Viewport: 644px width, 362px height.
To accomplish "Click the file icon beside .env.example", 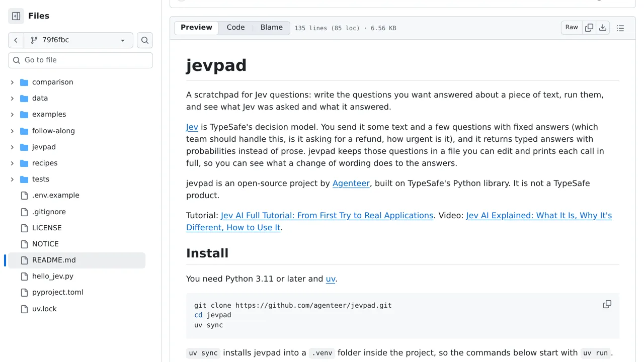I will pyautogui.click(x=24, y=196).
